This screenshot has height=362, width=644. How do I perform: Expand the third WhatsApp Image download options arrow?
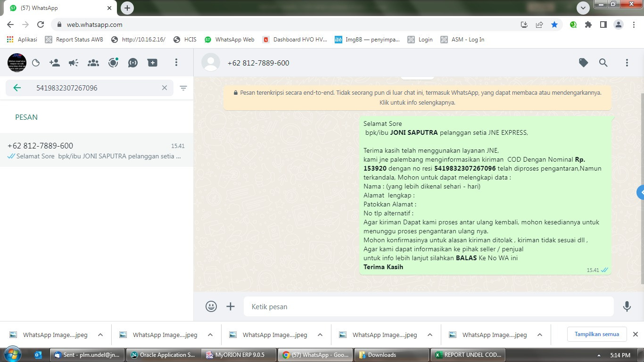click(320, 335)
